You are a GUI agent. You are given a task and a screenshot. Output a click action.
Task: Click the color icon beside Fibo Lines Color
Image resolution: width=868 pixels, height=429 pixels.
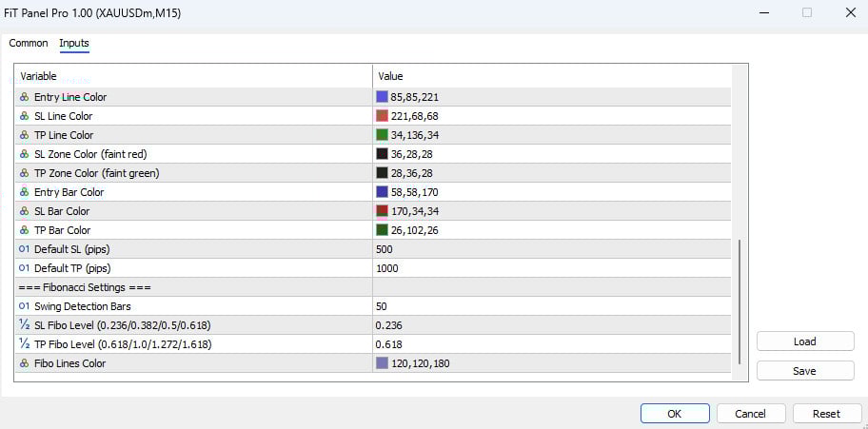point(25,363)
